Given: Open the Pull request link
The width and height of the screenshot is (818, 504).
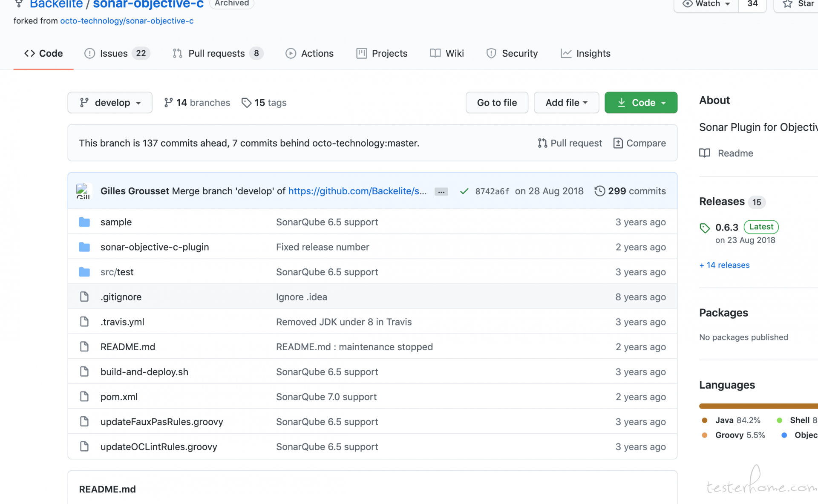Looking at the screenshot, I should [x=570, y=143].
